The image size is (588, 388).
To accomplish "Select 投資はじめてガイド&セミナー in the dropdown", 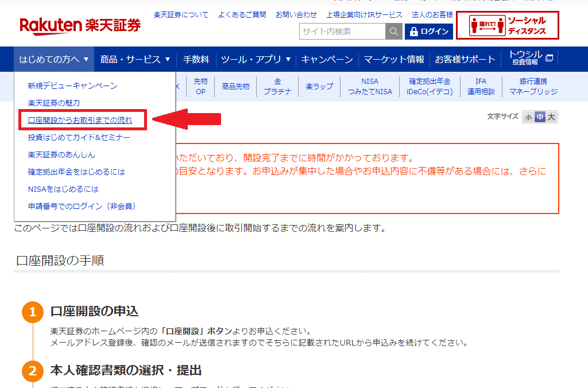I will click(79, 138).
